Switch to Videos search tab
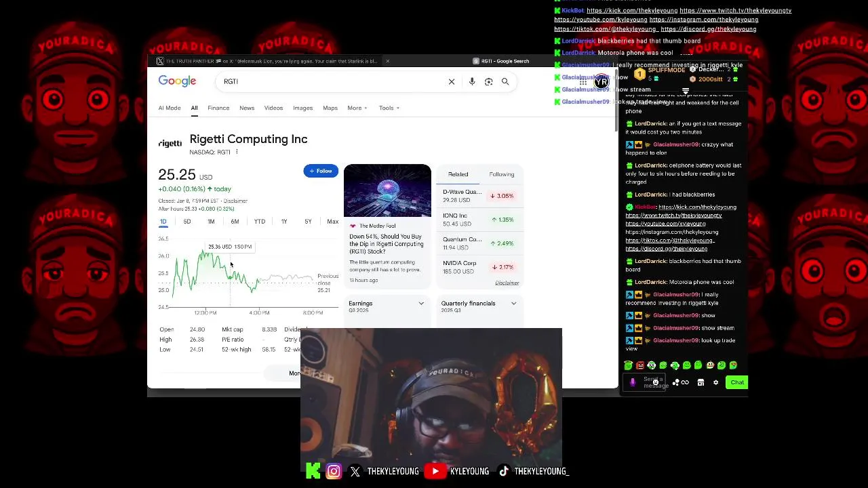868x488 pixels. (x=273, y=108)
